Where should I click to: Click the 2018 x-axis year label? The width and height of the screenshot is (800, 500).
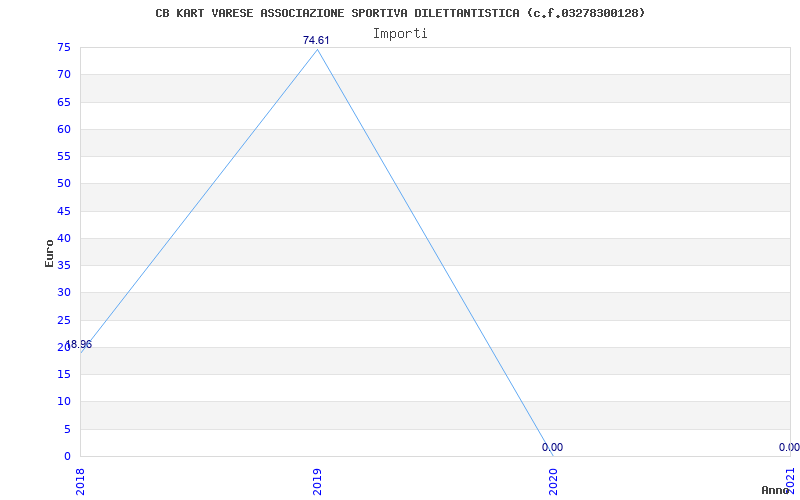click(81, 480)
